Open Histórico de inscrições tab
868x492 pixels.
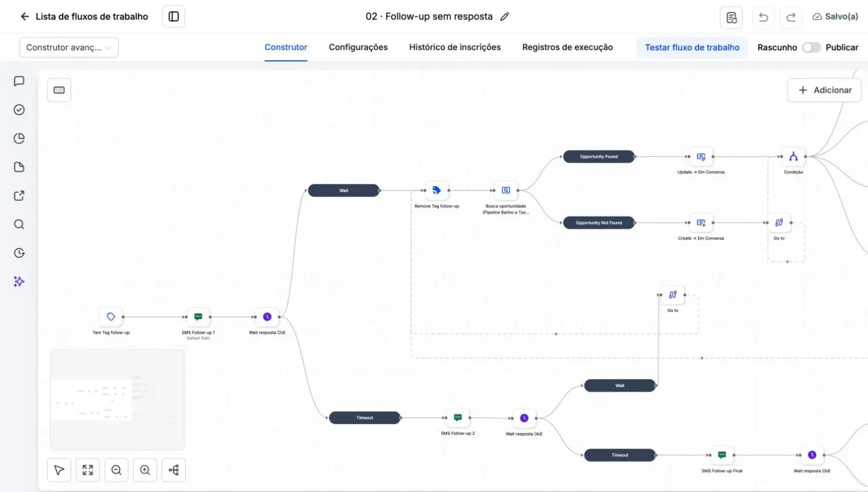pos(455,47)
